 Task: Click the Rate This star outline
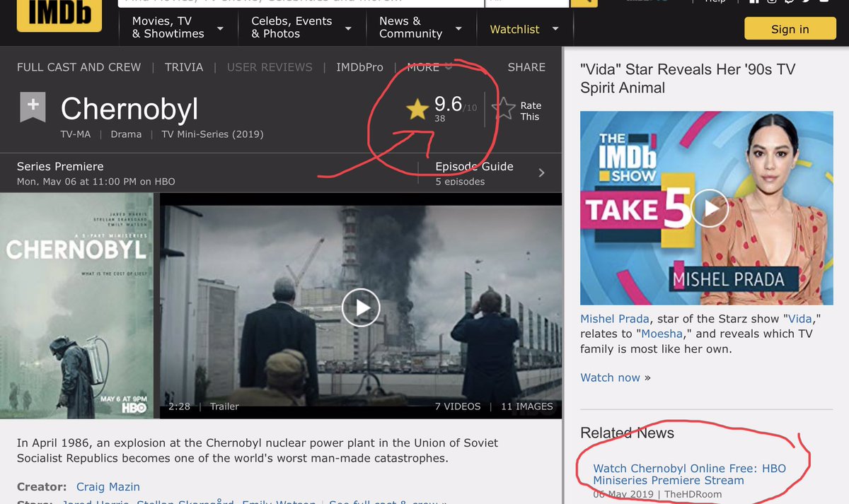pyautogui.click(x=504, y=110)
